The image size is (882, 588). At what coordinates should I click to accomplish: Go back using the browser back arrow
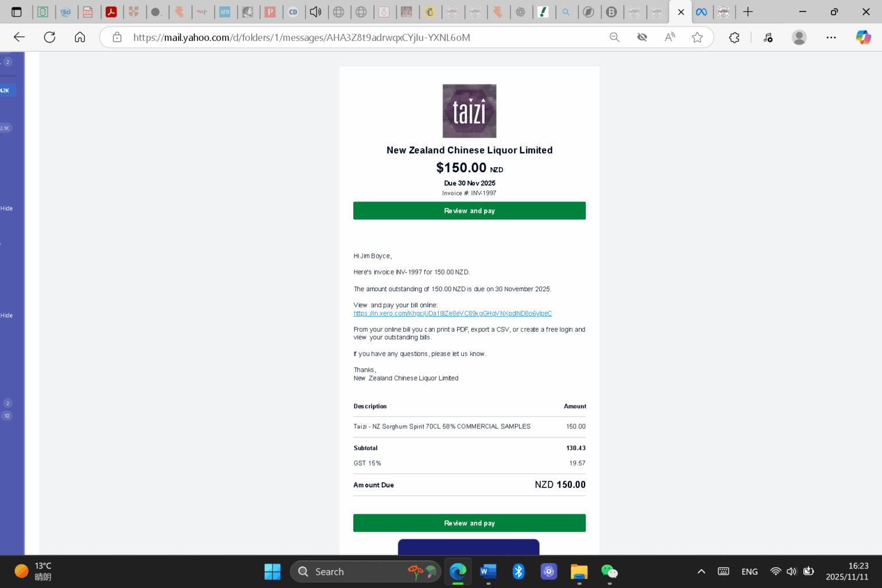[19, 37]
